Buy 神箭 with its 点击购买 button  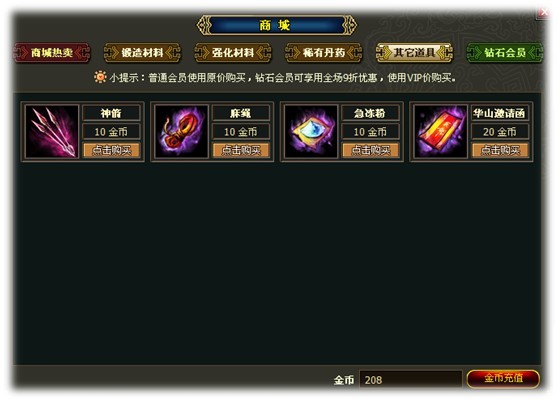[x=111, y=150]
